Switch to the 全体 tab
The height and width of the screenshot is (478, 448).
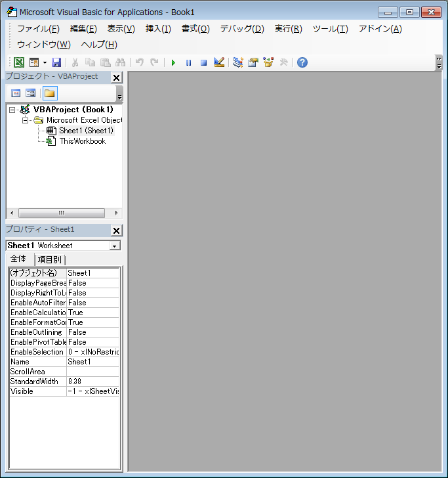[18, 259]
